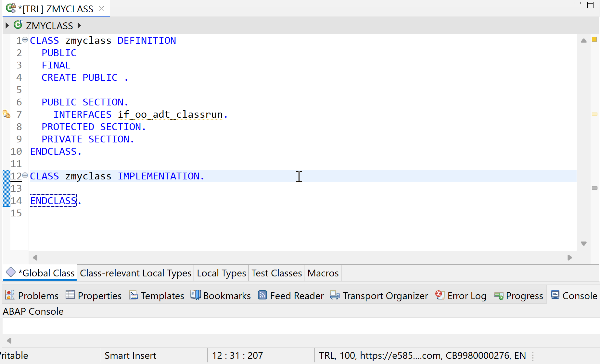Image resolution: width=600 pixels, height=364 pixels.
Task: Switch to the Local Types tab
Action: coord(221,273)
